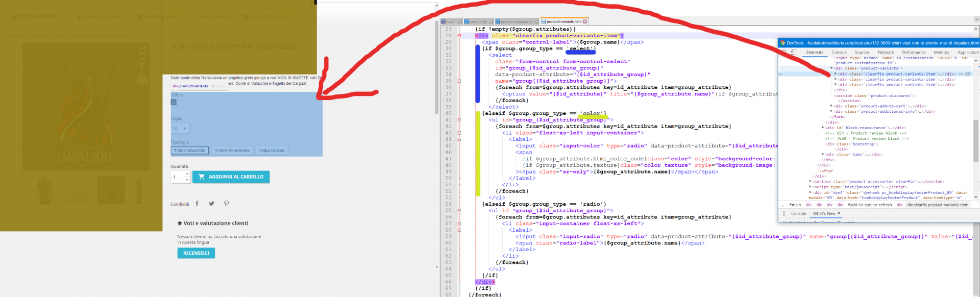
Task: Open the DevTools Performance tab
Action: pos(914,52)
